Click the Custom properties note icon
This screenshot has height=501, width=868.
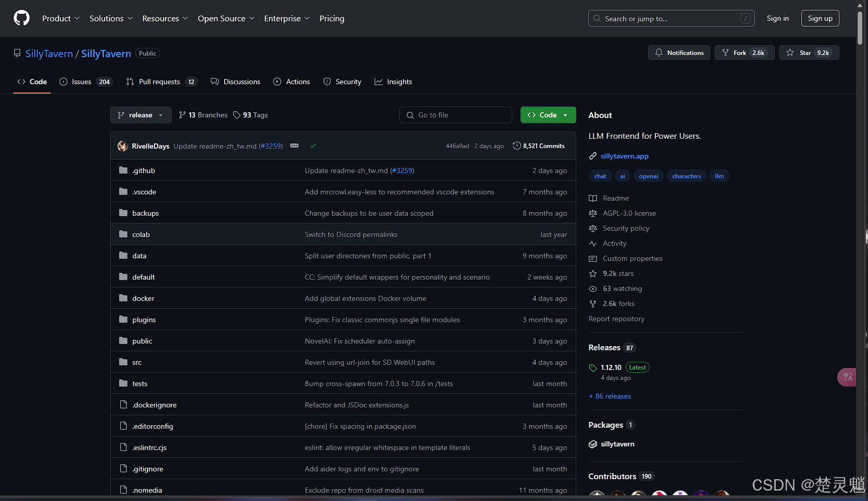pos(593,259)
